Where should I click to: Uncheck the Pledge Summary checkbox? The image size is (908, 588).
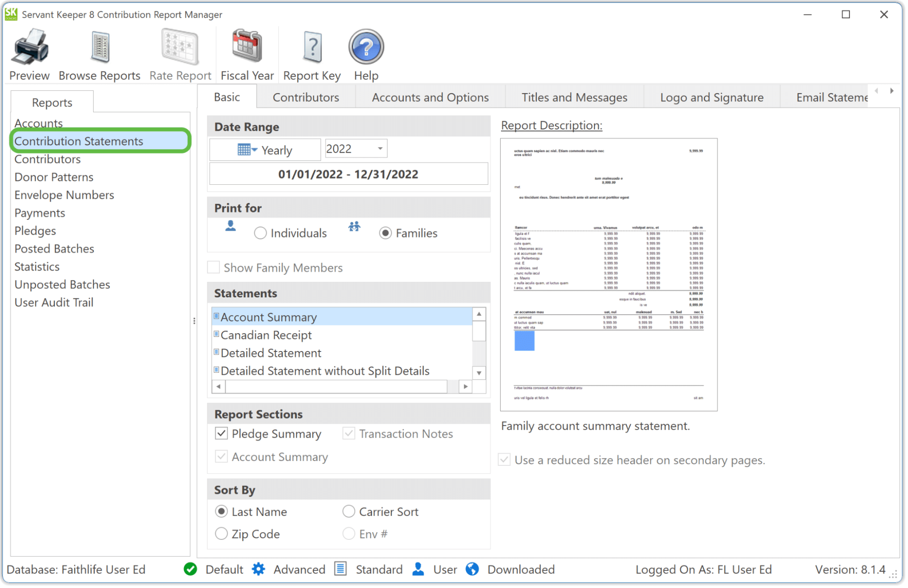pyautogui.click(x=221, y=434)
